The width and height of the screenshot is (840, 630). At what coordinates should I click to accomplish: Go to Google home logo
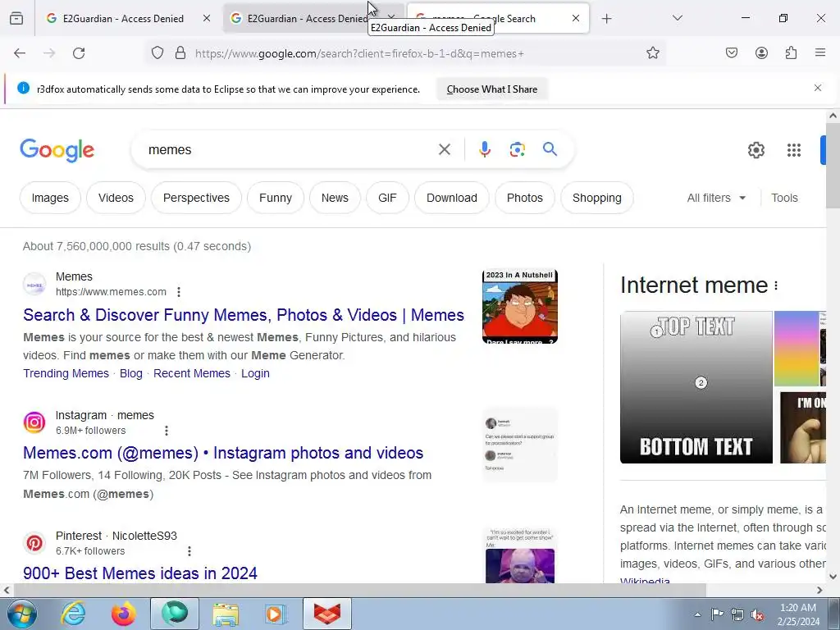pos(57,150)
